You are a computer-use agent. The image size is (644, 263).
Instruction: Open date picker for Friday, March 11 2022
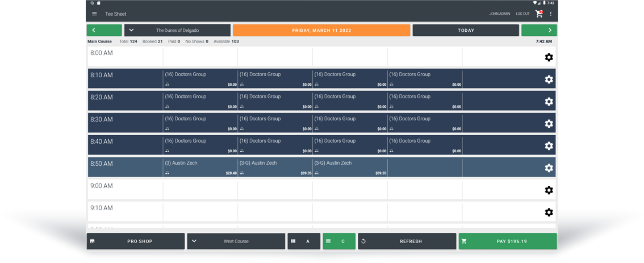[321, 30]
